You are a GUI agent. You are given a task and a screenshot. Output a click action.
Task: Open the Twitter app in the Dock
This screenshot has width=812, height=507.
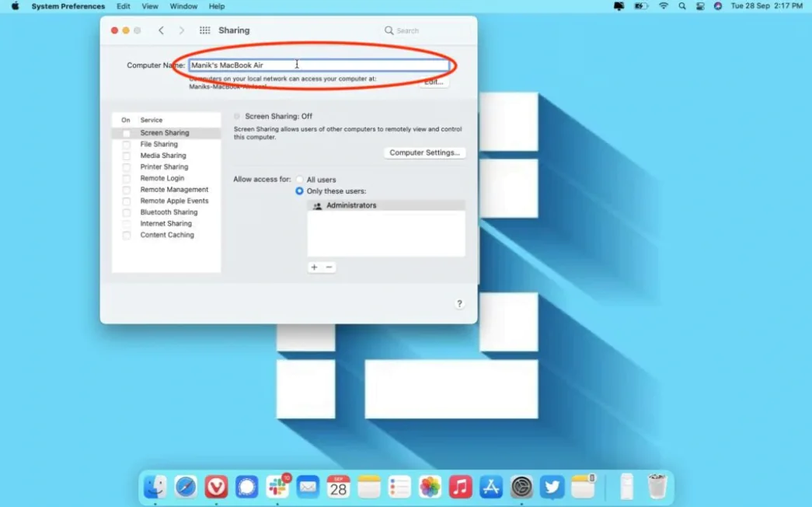(552, 487)
